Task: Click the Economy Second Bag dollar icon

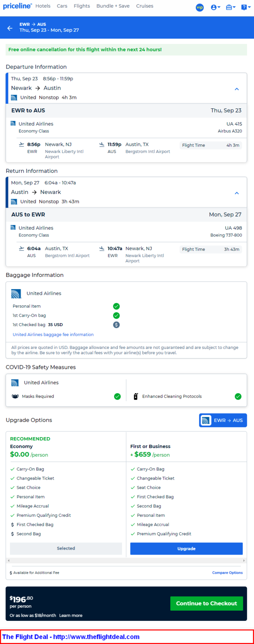Action: pyautogui.click(x=13, y=534)
